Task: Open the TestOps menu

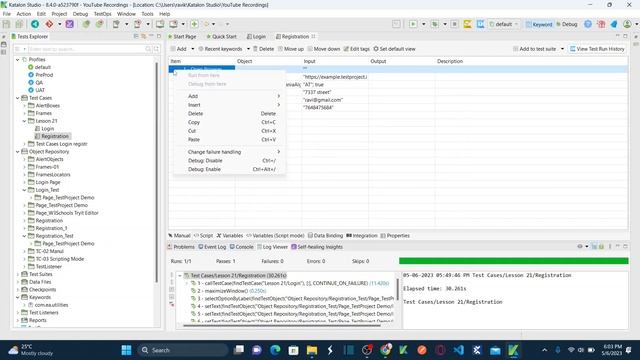Action: (x=102, y=14)
